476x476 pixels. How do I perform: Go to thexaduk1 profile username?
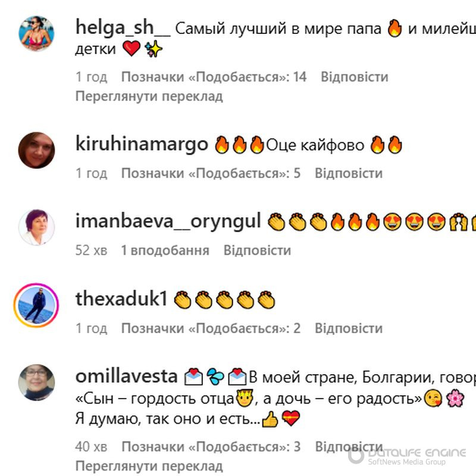(121, 299)
